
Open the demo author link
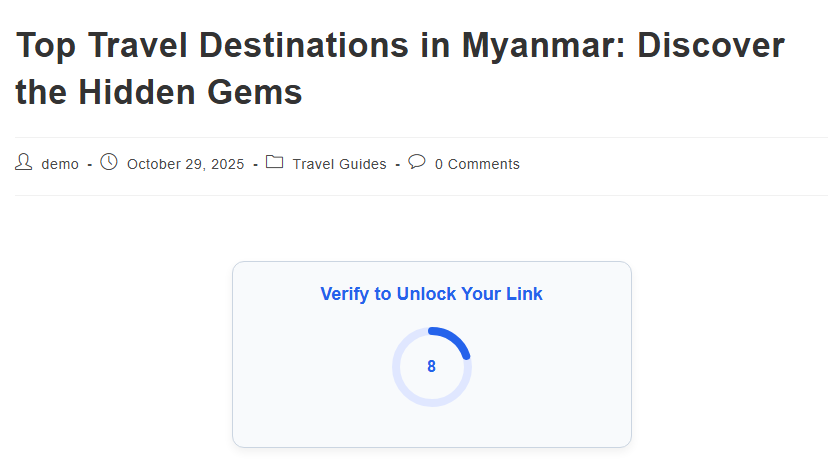[60, 164]
